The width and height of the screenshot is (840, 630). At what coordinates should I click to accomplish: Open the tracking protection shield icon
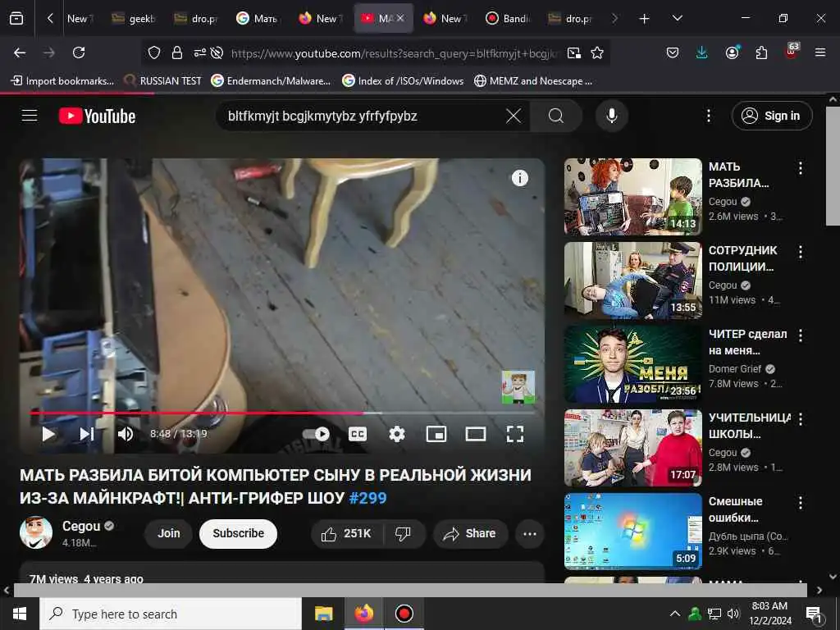tap(154, 52)
